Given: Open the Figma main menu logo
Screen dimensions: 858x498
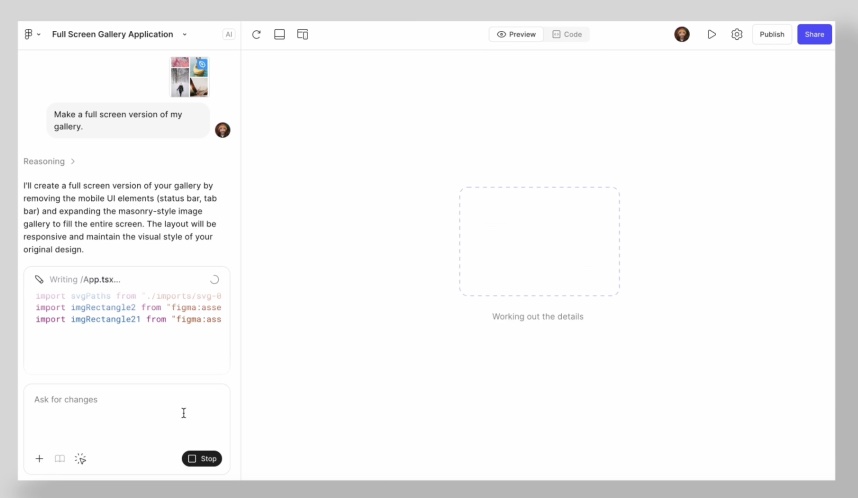Looking at the screenshot, I should click(x=28, y=34).
